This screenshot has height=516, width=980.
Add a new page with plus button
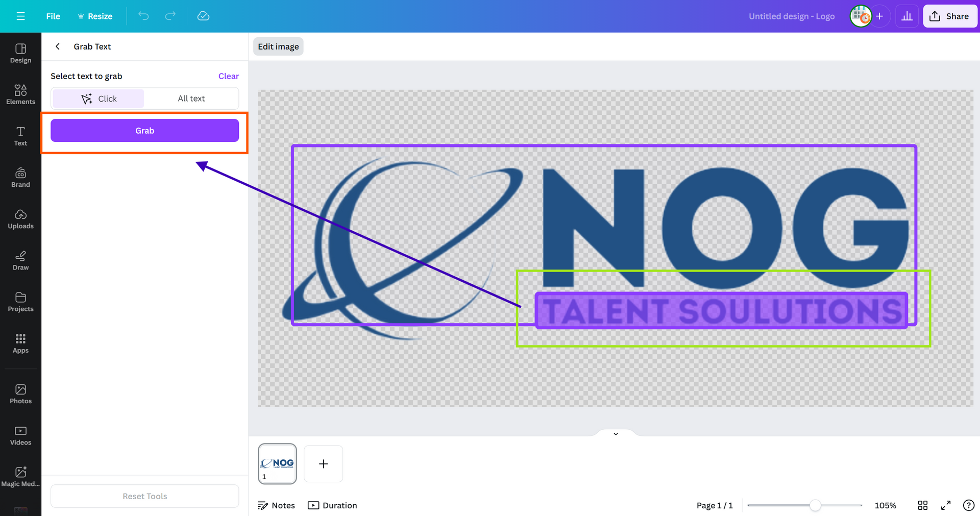[323, 463]
